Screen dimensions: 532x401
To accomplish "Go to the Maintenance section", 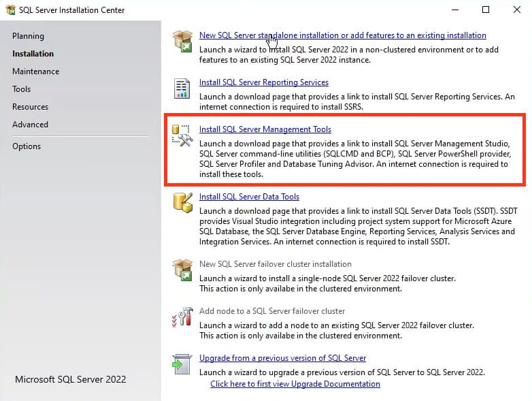I will click(35, 71).
